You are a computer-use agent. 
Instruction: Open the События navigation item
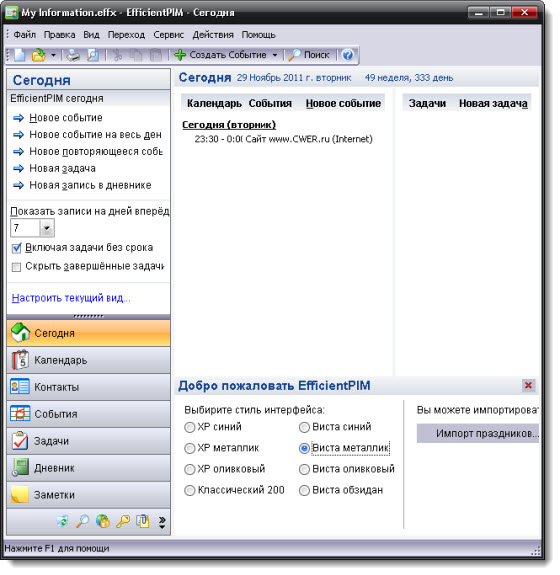click(x=88, y=414)
